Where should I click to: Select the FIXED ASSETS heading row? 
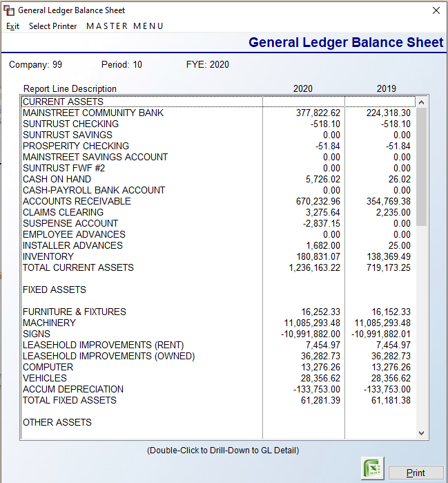pyautogui.click(x=218, y=290)
